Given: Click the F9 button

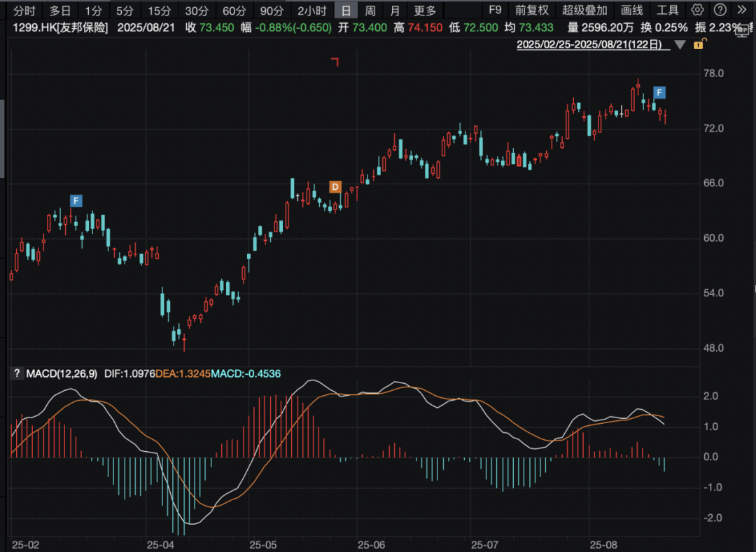Looking at the screenshot, I should pyautogui.click(x=495, y=10).
